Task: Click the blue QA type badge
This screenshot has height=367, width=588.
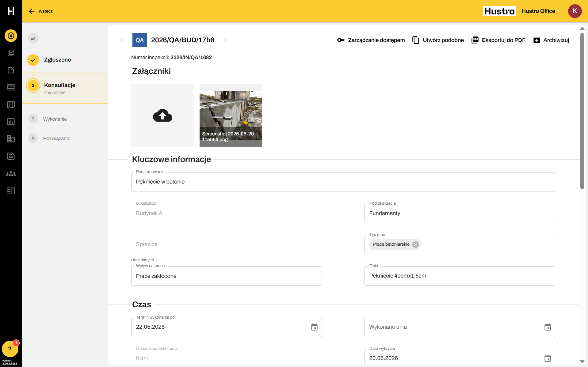Action: [139, 40]
